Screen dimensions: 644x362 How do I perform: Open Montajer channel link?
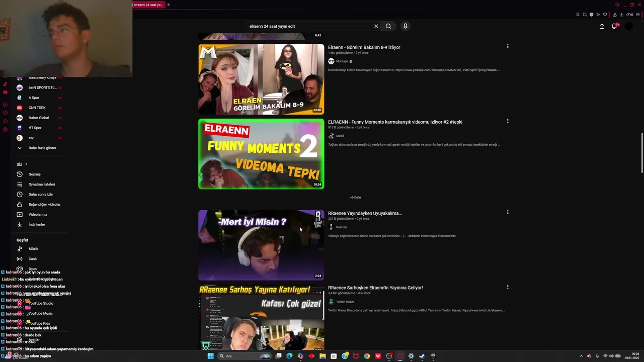tap(342, 61)
